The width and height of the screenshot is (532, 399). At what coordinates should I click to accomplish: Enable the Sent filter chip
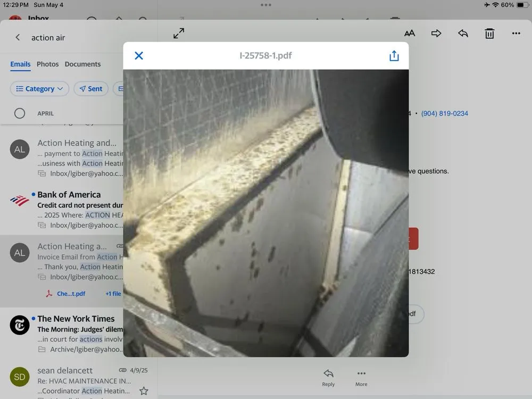click(x=91, y=89)
